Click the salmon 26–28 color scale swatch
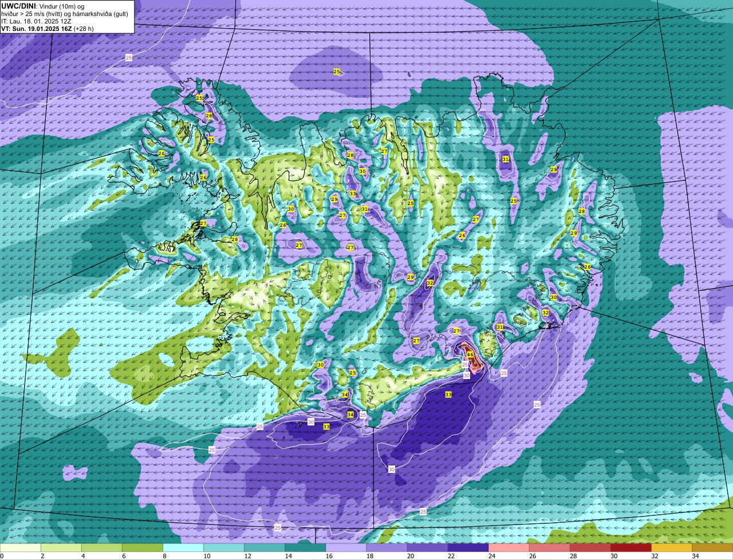Image resolution: width=733 pixels, height=560 pixels. (x=549, y=548)
